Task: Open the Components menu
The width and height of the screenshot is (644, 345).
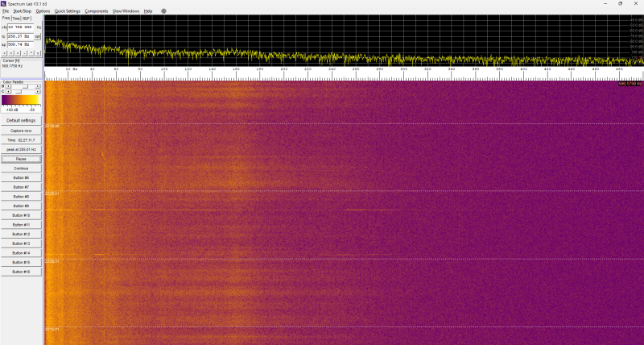Action: (x=97, y=11)
